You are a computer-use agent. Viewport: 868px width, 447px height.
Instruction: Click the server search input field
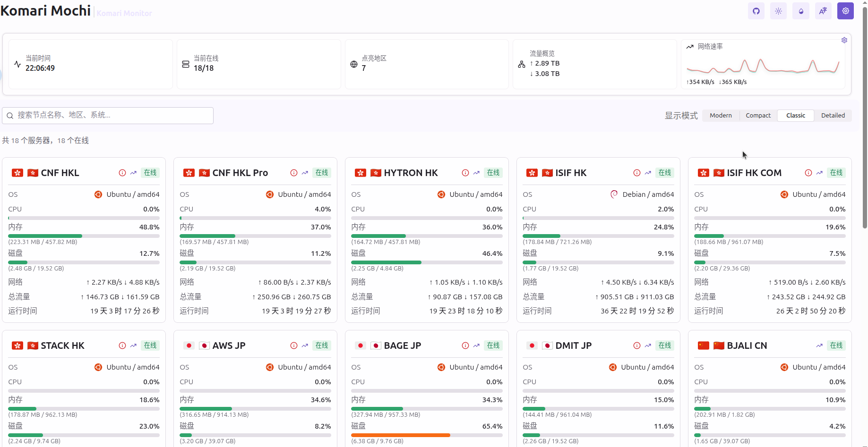tap(108, 115)
